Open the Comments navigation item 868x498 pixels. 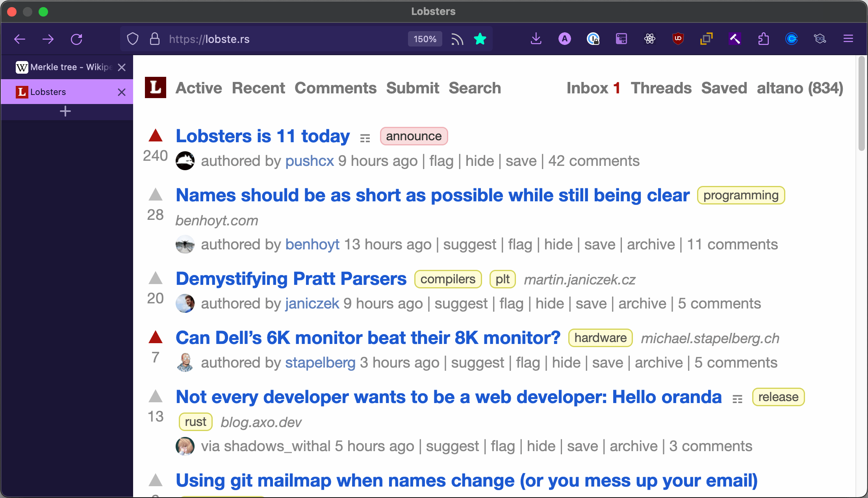[x=336, y=88]
